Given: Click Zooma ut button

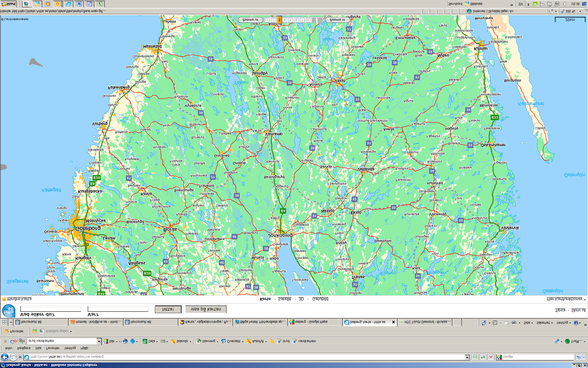Looking at the screenshot, I should pyautogui.click(x=251, y=20).
